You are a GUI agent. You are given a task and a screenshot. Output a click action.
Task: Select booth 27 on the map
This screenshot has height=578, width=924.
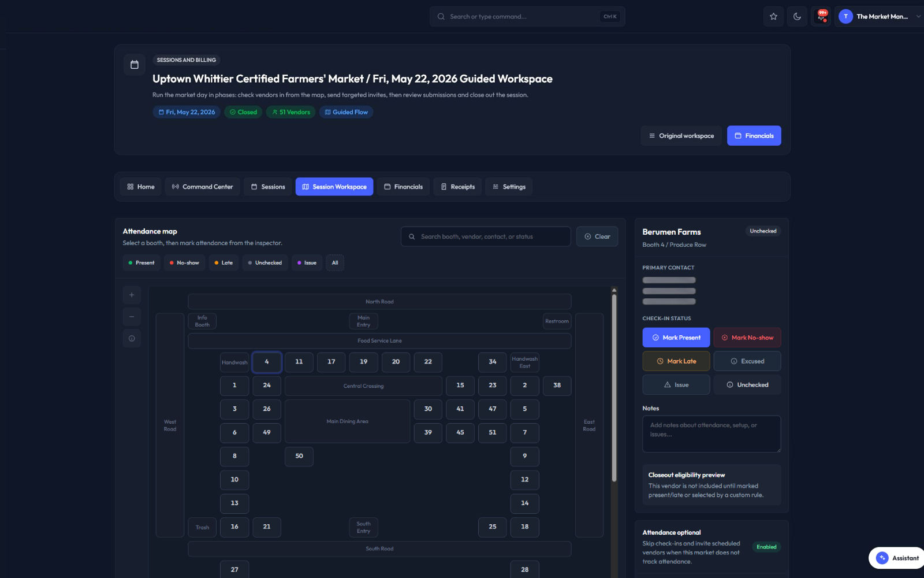pos(234,569)
